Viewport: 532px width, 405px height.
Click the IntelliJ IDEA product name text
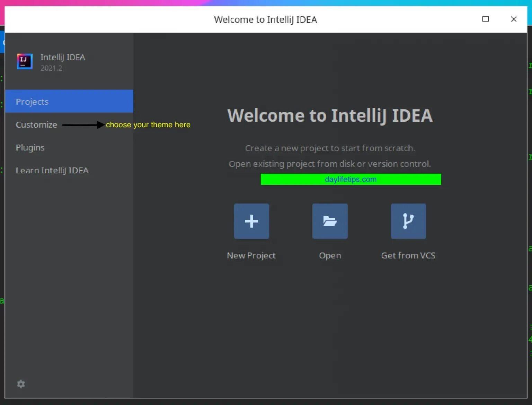pos(63,57)
